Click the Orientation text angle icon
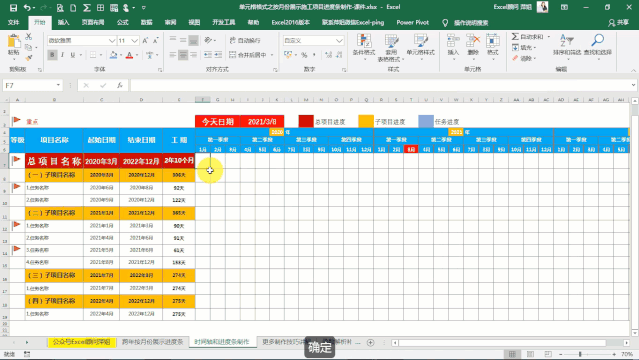Viewport: 639px width, 360px height. [x=208, y=40]
